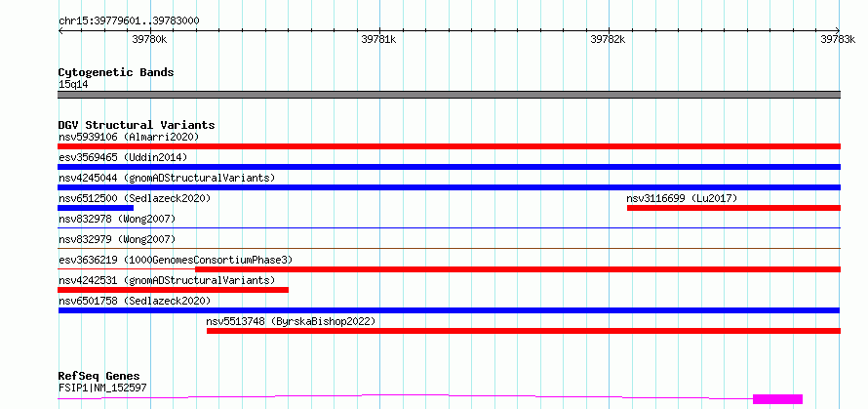Click the thin brown nsv832979 Wong2007 line
The width and height of the screenshot is (868, 409).
coord(449,248)
